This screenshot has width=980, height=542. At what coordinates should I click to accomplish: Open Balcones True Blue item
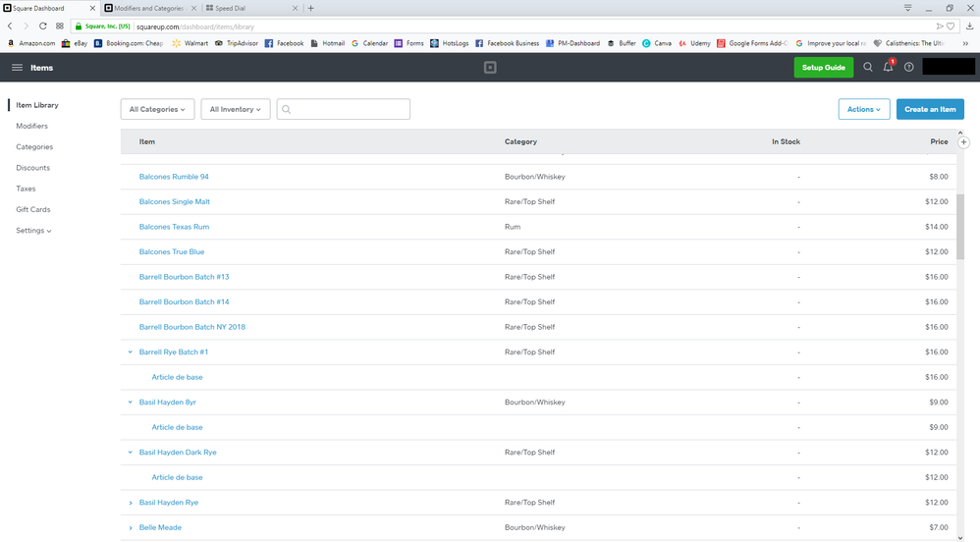171,252
